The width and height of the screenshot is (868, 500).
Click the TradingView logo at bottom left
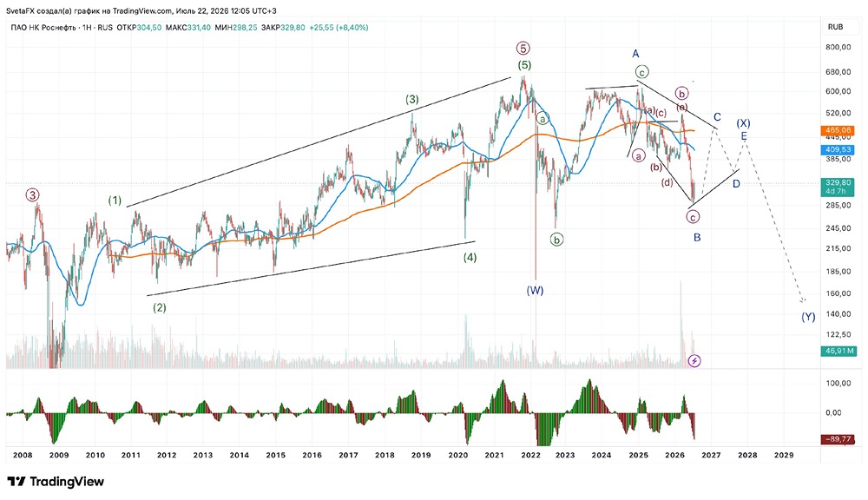pyautogui.click(x=56, y=481)
